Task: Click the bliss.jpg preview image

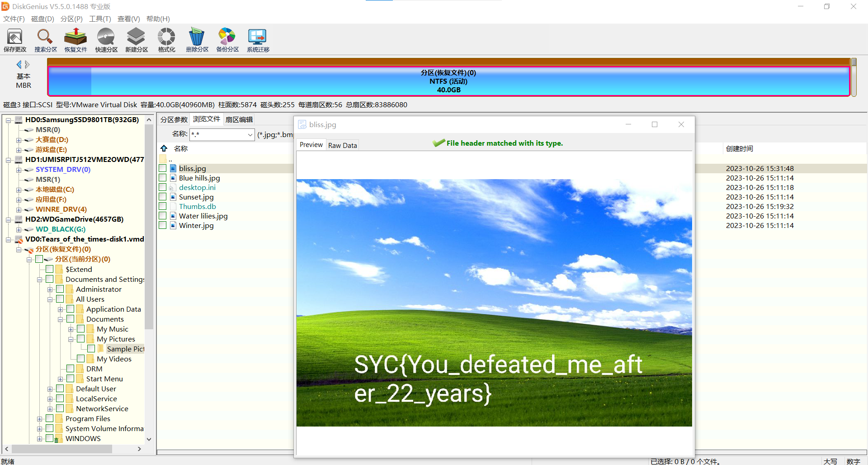Action: tap(494, 303)
